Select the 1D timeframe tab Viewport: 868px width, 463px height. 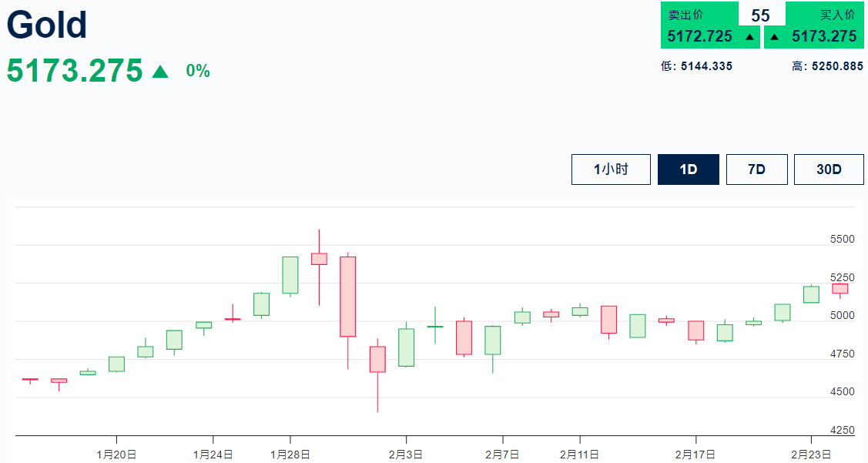click(x=688, y=169)
